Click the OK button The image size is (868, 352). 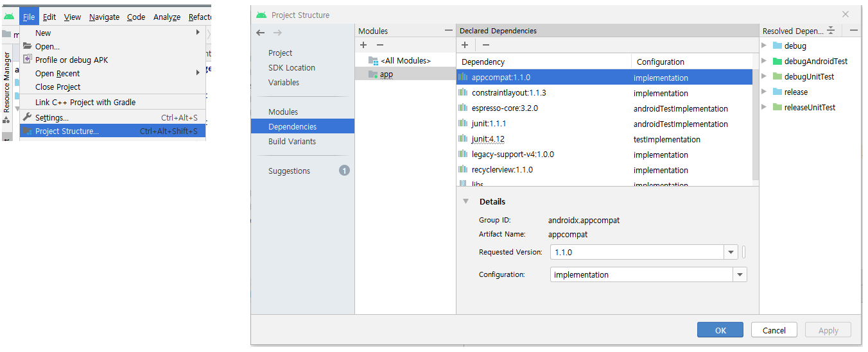[x=720, y=330]
